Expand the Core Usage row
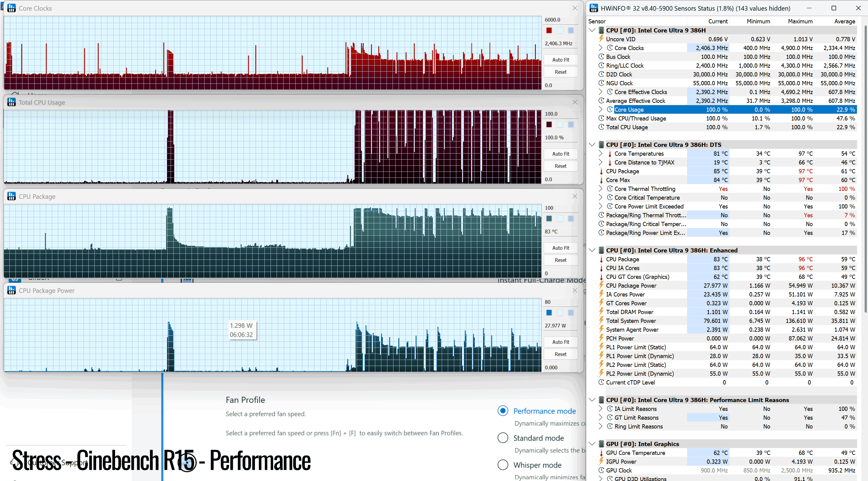Image resolution: width=868 pixels, height=481 pixels. coord(601,110)
